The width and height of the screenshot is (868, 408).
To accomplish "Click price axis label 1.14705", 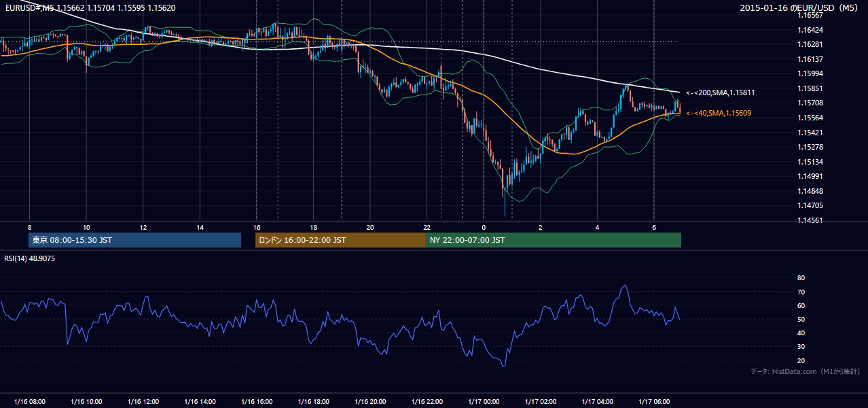I will coord(810,205).
